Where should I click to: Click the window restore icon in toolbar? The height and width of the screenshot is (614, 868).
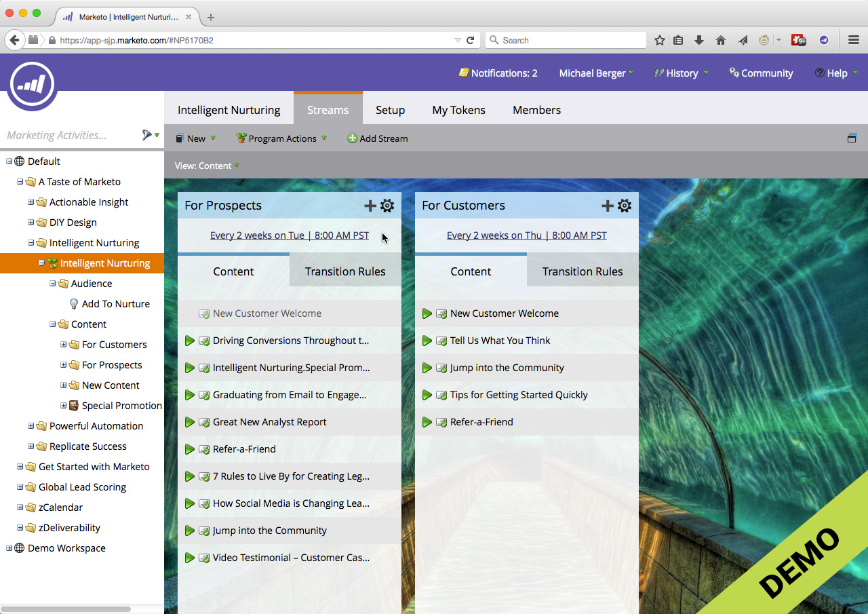852,138
